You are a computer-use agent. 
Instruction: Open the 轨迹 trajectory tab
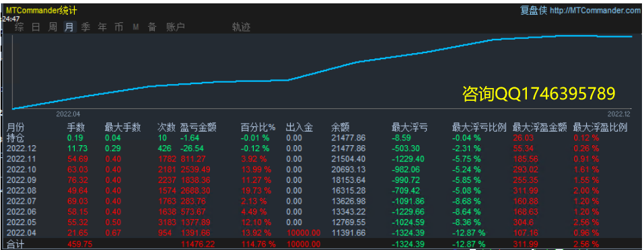[x=241, y=28]
